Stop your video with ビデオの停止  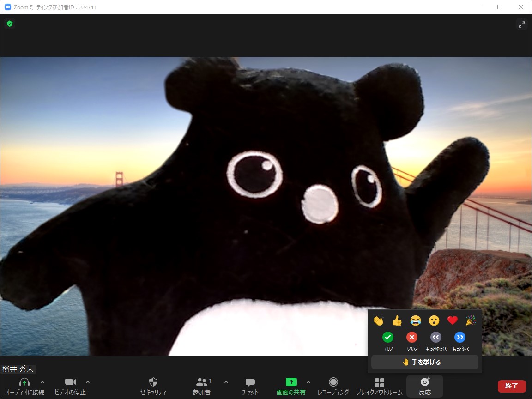(70, 386)
